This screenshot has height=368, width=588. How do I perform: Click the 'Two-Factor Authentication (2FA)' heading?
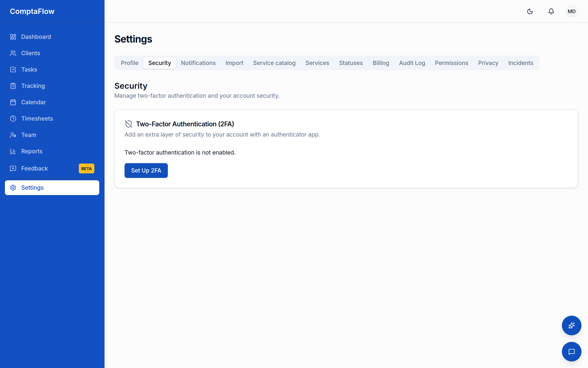[185, 124]
